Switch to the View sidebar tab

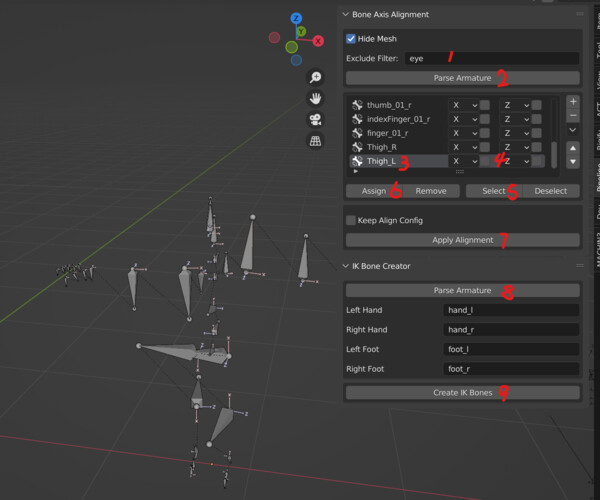coord(597,81)
